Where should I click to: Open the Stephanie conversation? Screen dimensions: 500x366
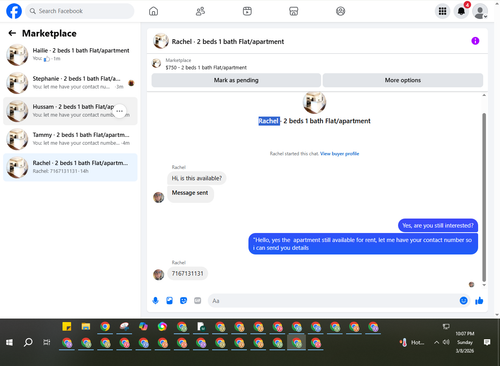click(x=70, y=83)
